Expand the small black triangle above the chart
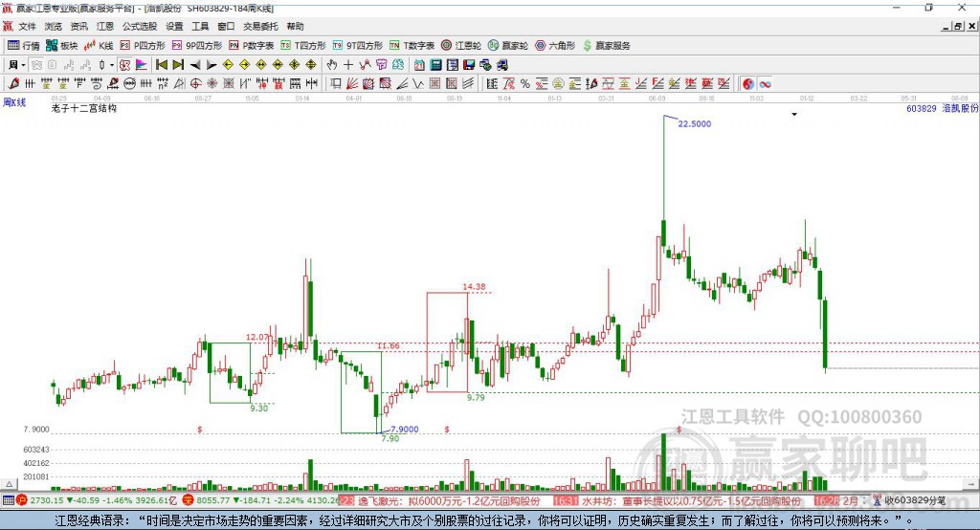Image resolution: width=980 pixels, height=530 pixels. [x=794, y=115]
